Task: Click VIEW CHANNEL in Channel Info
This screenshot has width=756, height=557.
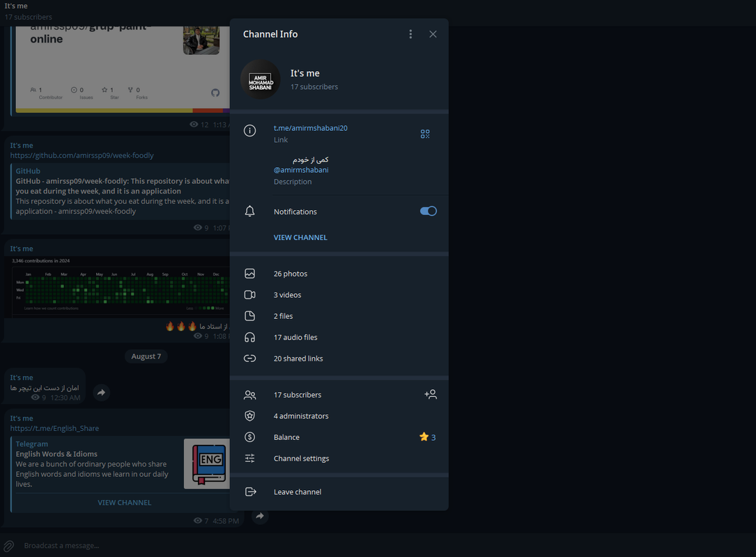Action: pos(300,237)
